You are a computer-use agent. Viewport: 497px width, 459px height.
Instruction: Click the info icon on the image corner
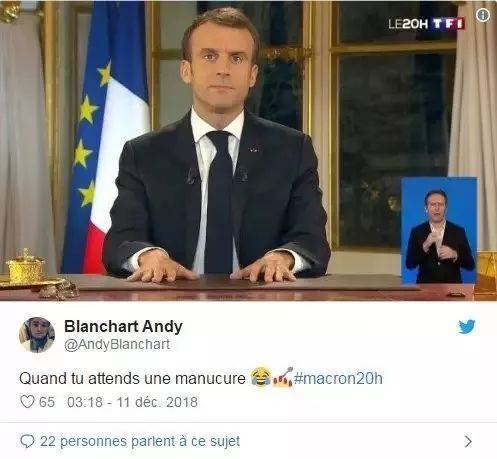pyautogui.click(x=482, y=15)
